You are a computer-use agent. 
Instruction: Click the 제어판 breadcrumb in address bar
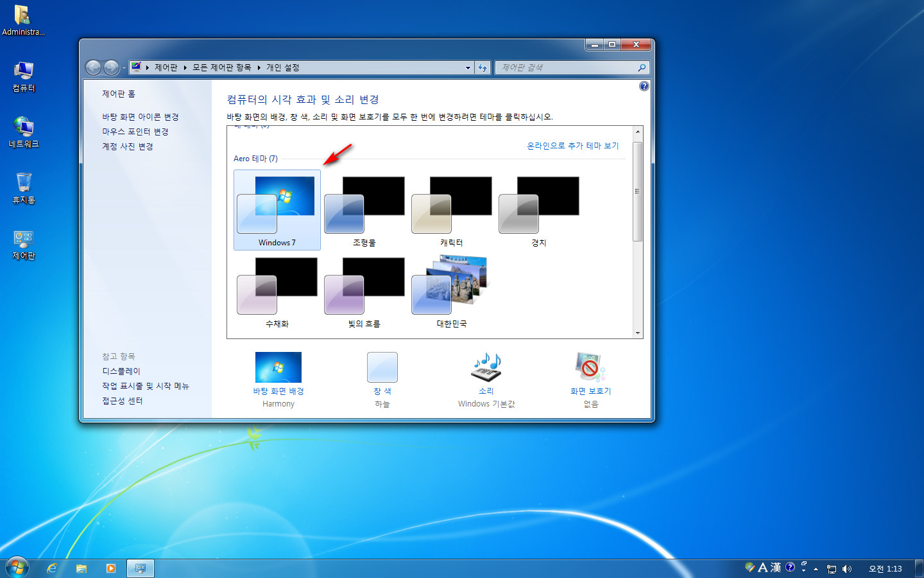[x=166, y=67]
